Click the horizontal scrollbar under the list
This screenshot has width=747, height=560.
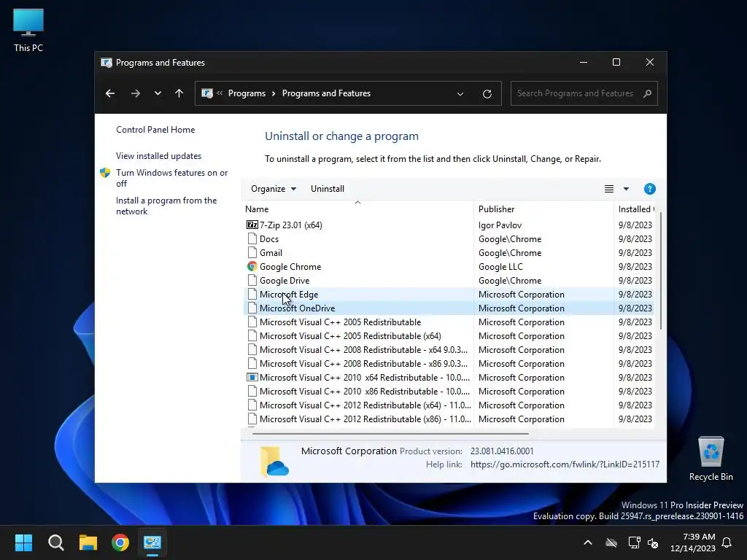click(390, 434)
